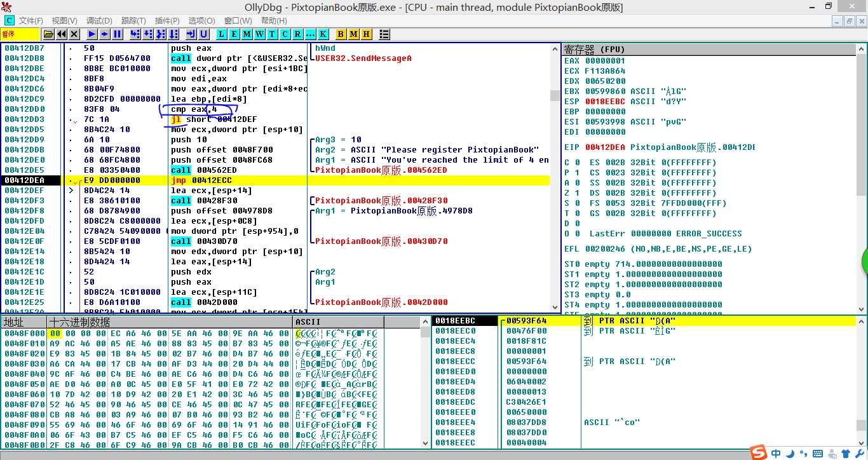This screenshot has width=868, height=460.
Task: Open CPU window with cyan C button
Action: [x=285, y=34]
